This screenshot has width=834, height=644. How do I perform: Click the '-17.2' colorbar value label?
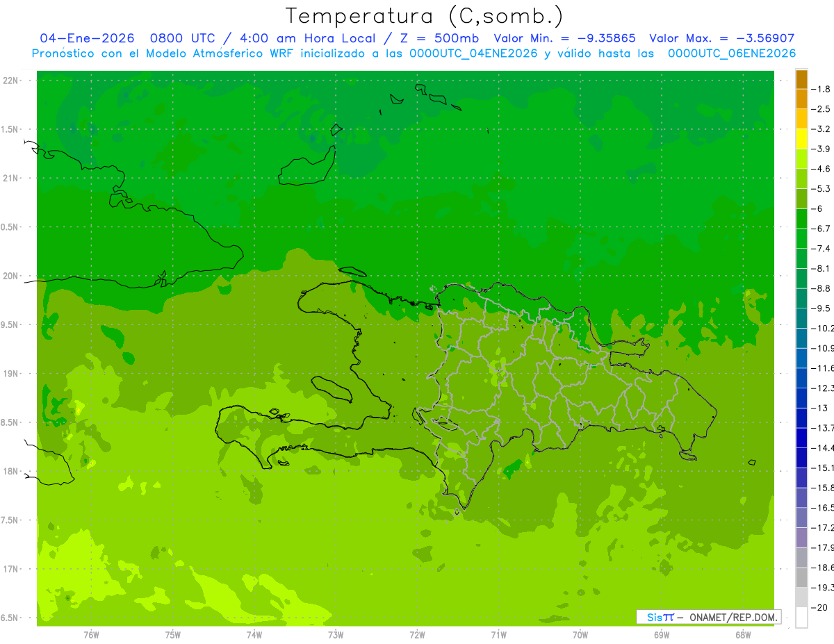pos(822,528)
